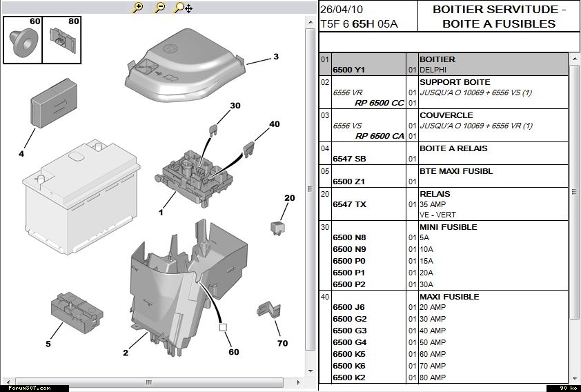Select the relay part labeled 20
Screen dimensions: 581x392
[276, 226]
